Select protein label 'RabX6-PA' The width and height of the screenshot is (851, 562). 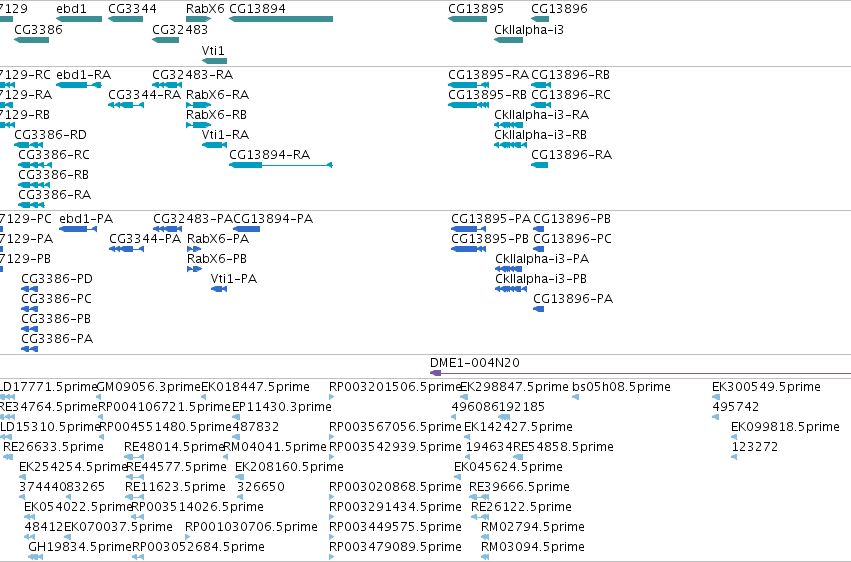click(x=218, y=239)
